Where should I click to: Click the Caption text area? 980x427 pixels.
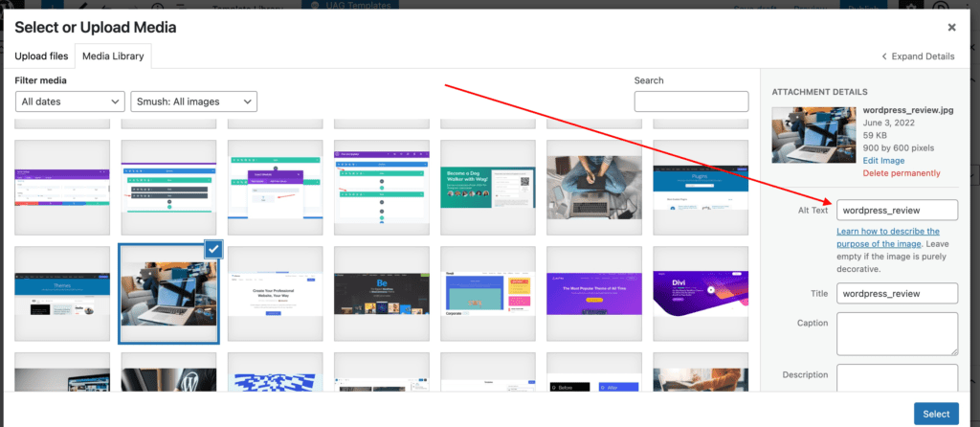point(897,334)
